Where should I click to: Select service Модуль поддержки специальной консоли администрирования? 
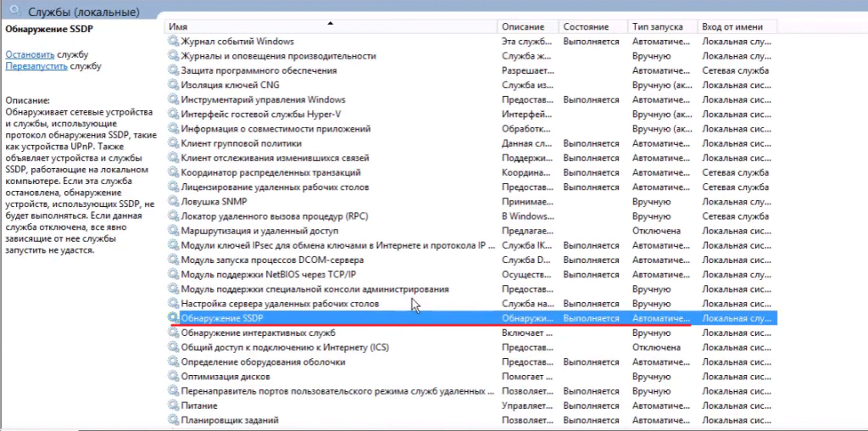pos(315,289)
